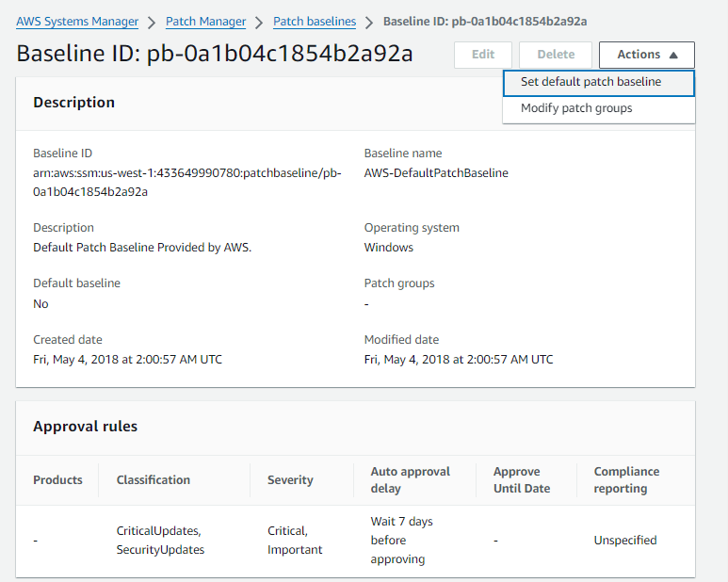Open the AWS Systems Manager breadcrumb link
This screenshot has height=582, width=728.
[77, 22]
